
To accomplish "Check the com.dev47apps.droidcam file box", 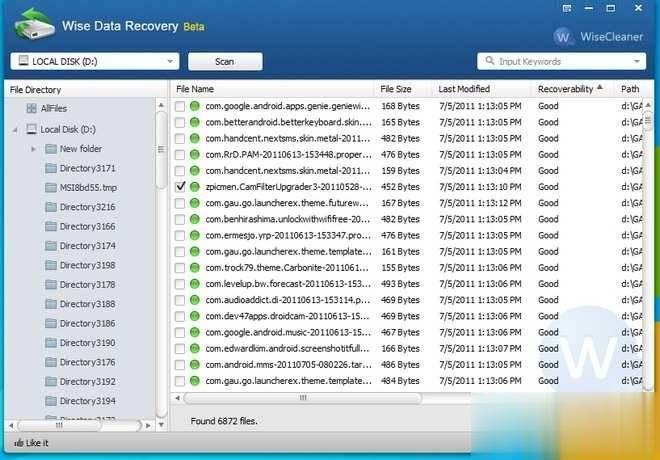I will tap(180, 316).
